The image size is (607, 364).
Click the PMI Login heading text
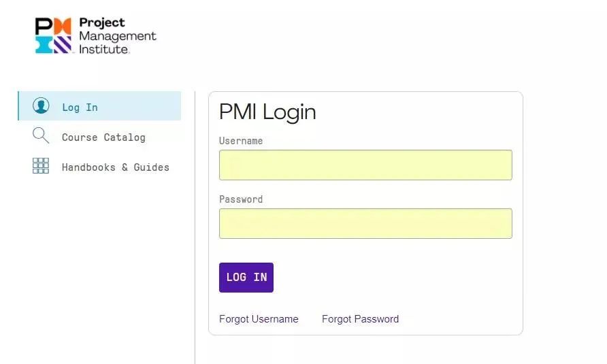(267, 112)
